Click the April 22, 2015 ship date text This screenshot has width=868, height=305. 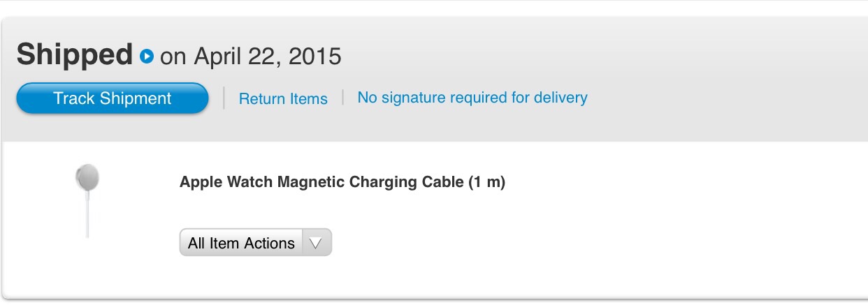(x=268, y=56)
